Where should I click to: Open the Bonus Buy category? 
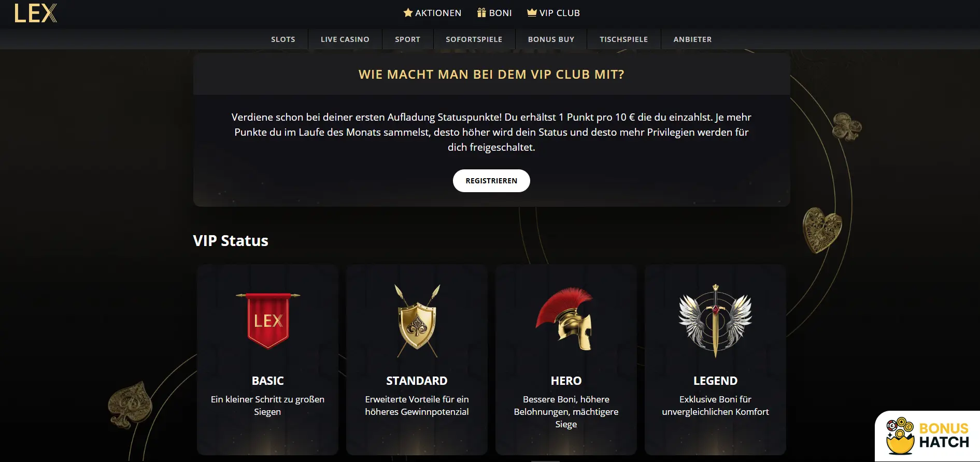[551, 39]
